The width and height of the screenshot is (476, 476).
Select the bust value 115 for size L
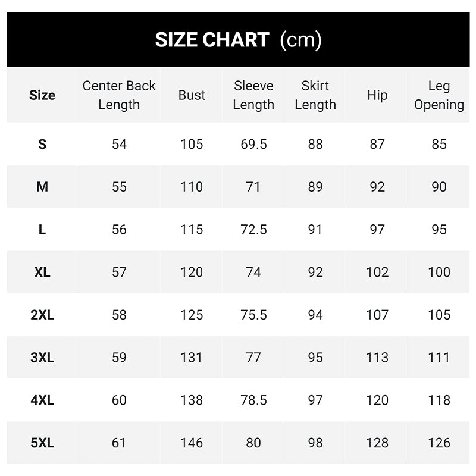pyautogui.click(x=192, y=230)
